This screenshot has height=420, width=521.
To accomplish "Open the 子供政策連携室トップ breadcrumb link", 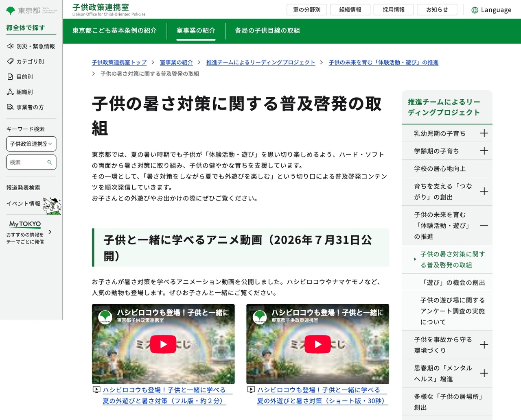I will [x=119, y=62].
